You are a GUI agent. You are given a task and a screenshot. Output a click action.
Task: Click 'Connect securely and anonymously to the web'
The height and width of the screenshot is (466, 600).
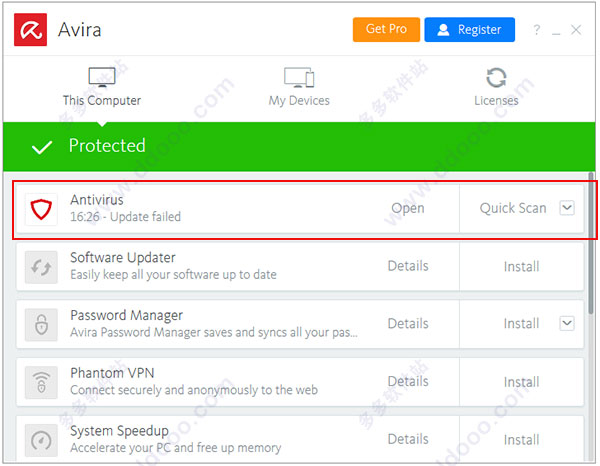point(194,390)
